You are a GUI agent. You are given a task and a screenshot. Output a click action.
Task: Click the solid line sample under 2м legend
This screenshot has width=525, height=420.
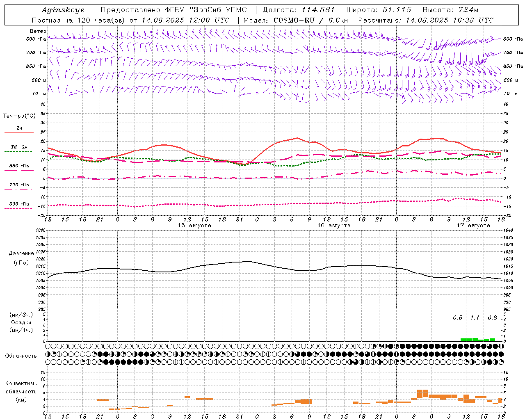point(19,132)
